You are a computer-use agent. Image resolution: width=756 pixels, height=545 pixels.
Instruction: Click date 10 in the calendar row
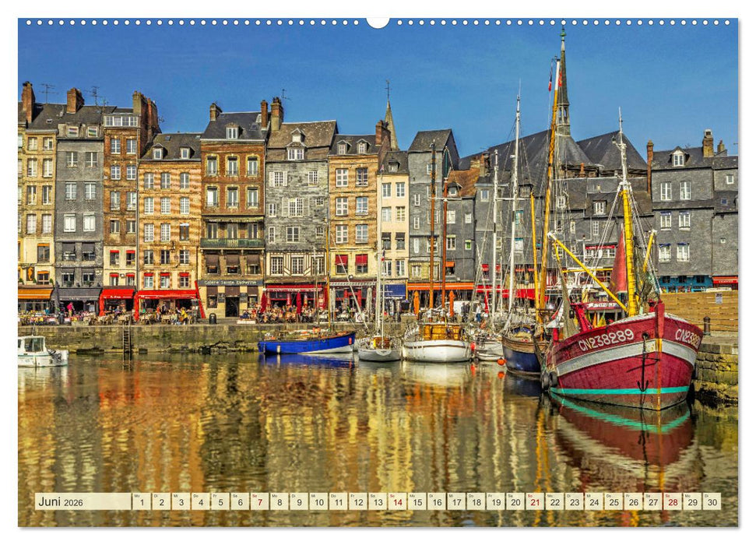pyautogui.click(x=318, y=501)
